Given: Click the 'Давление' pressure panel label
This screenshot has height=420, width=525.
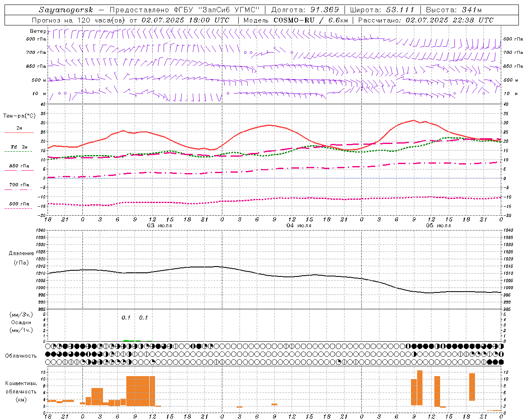Looking at the screenshot, I should pyautogui.click(x=21, y=253).
